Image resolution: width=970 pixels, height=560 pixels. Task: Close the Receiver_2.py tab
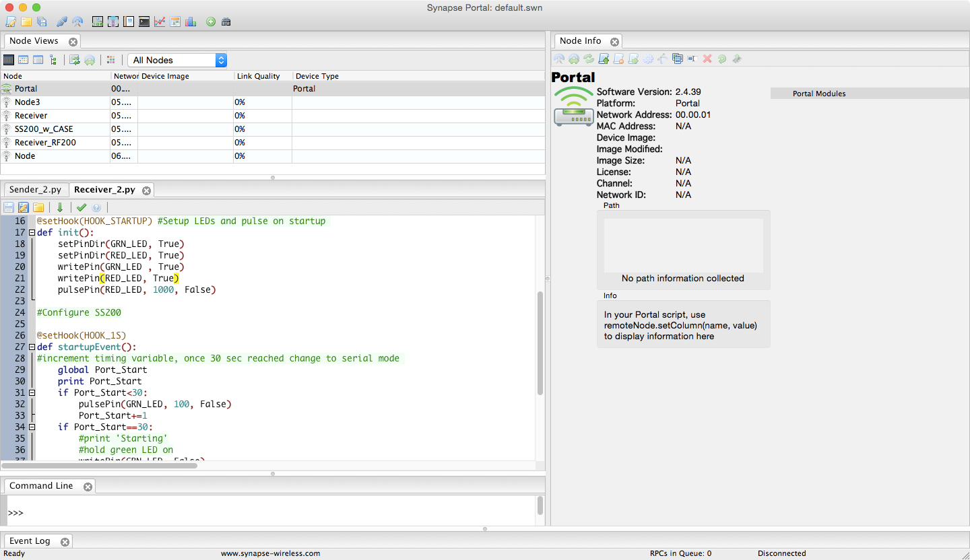tap(146, 190)
